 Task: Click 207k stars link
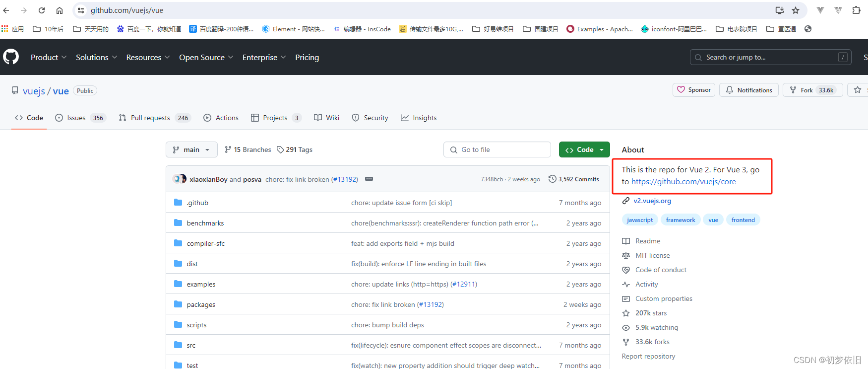tap(651, 313)
